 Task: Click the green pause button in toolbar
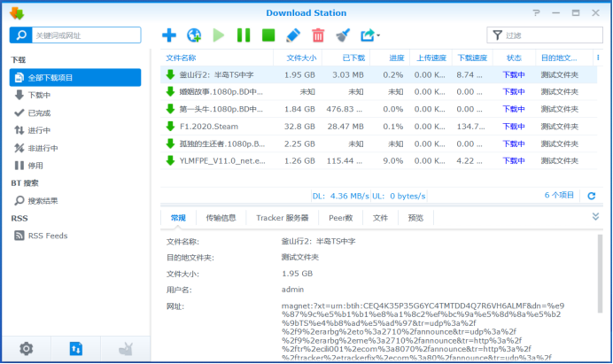tap(244, 35)
